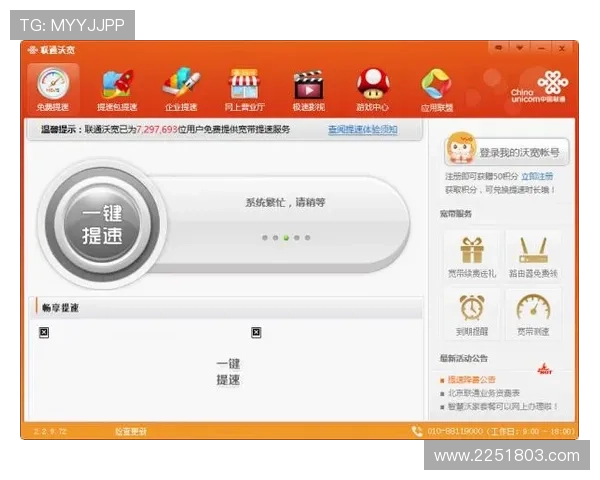Screen dimensions: 600x480
Task: Click the 获取积分 hint text
Action: [500, 189]
